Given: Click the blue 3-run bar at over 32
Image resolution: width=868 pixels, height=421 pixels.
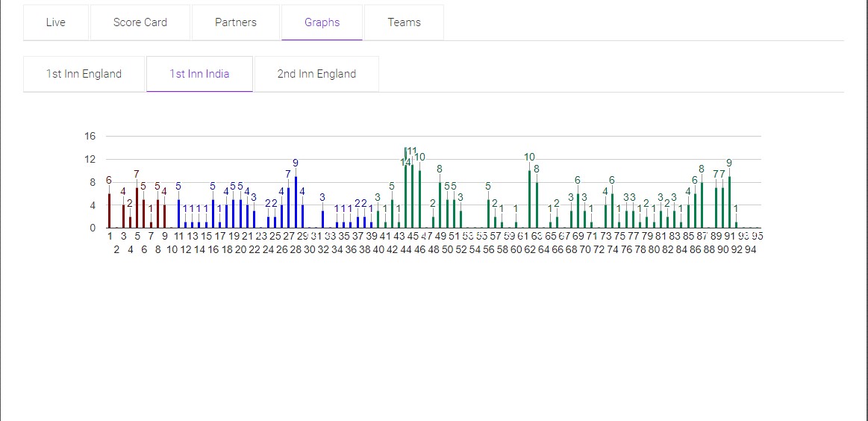Looking at the screenshot, I should 323,219.
